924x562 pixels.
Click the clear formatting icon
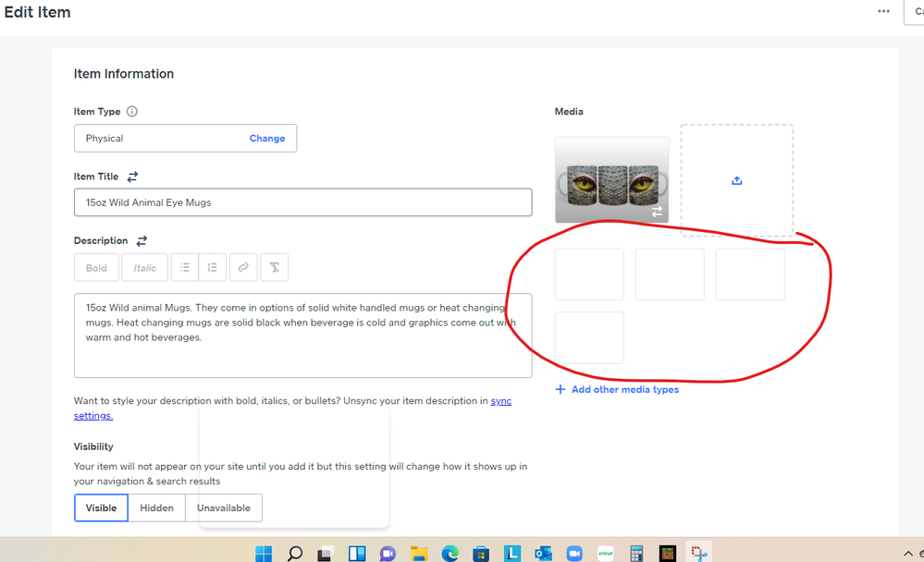click(x=275, y=267)
